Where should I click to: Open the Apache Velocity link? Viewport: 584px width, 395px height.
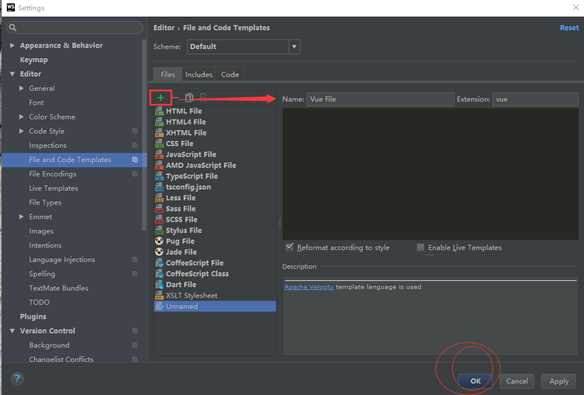tap(309, 287)
